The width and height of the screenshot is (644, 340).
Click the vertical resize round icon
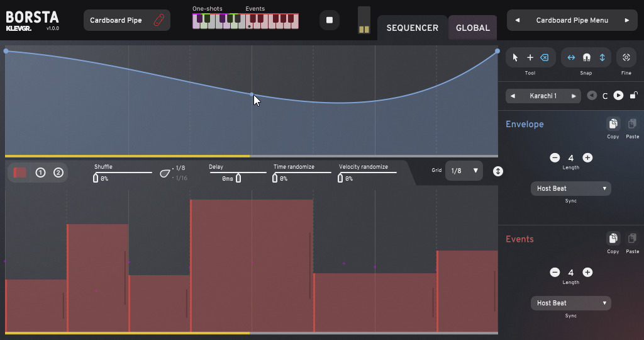pos(498,171)
